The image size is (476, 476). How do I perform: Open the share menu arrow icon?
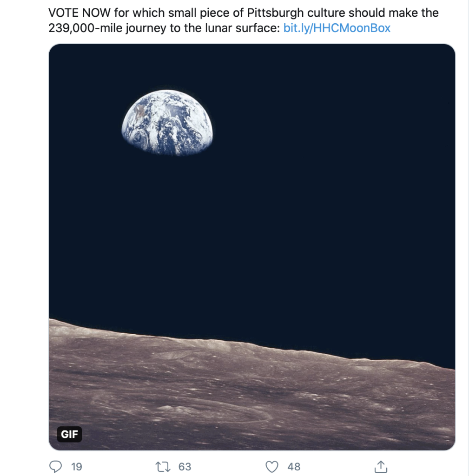[x=381, y=466]
